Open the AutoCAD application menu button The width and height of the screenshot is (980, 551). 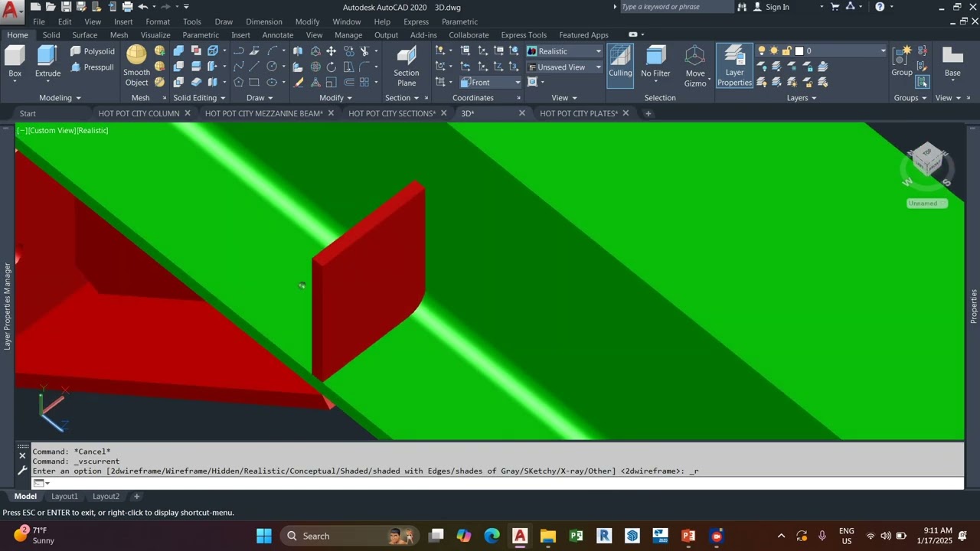(x=11, y=10)
